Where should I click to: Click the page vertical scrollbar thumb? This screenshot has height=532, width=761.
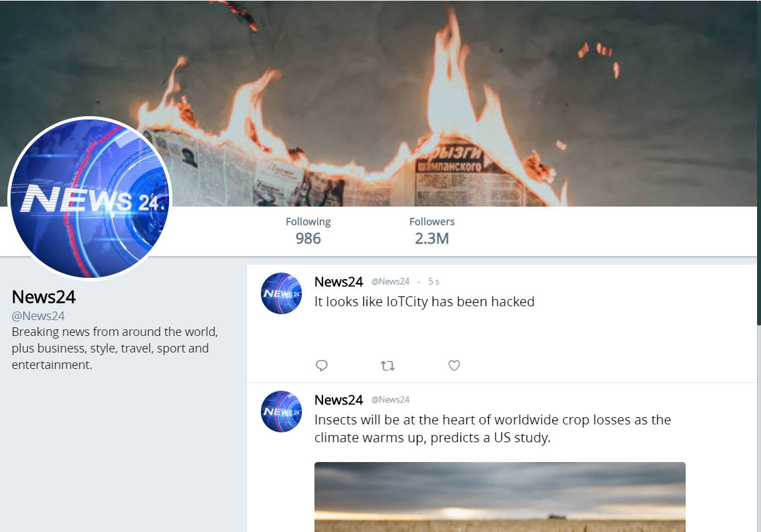(758, 162)
